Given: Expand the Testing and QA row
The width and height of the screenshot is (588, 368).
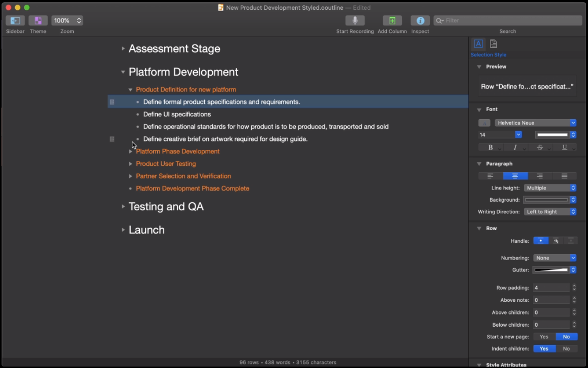Looking at the screenshot, I should tap(123, 206).
